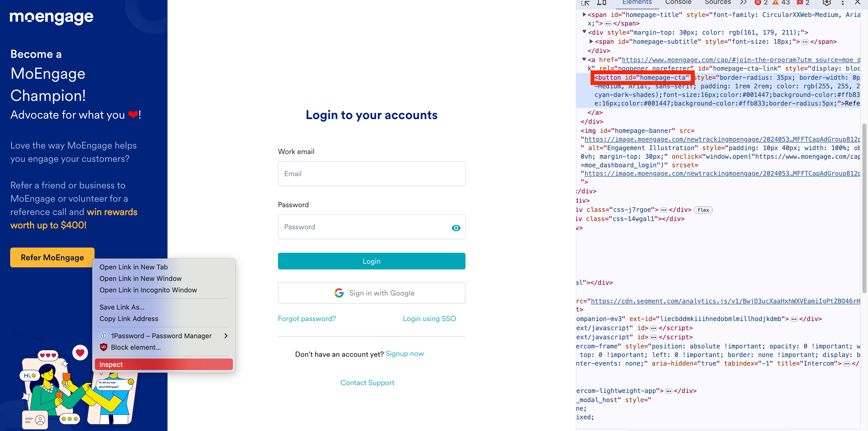Focus the Work email field
Viewport: 868px width, 431px height.
pos(371,174)
